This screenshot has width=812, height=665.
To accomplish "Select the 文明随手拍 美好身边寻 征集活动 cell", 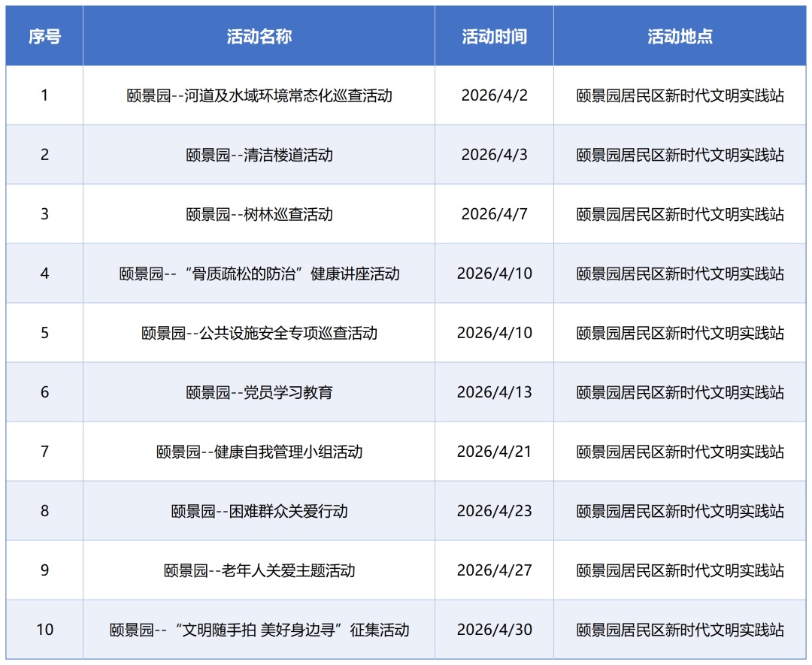I will (x=259, y=630).
